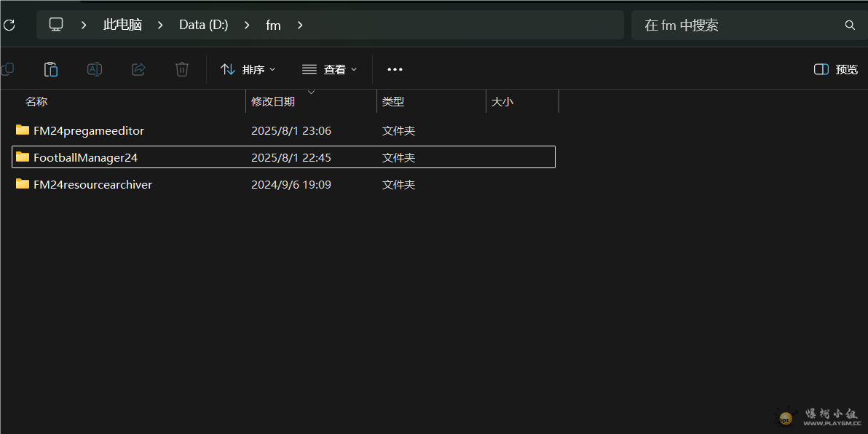This screenshot has width=868, height=434.
Task: Click the date 2025/8/1 22:45
Action: coord(291,157)
